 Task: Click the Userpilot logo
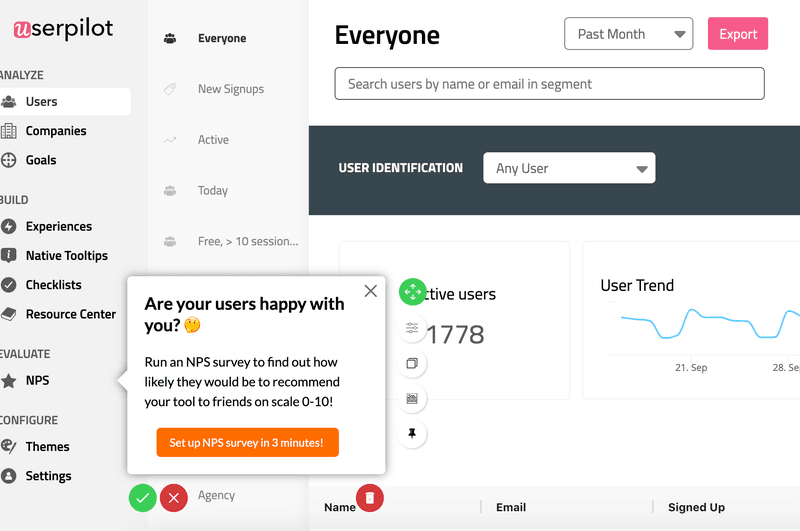click(x=63, y=29)
